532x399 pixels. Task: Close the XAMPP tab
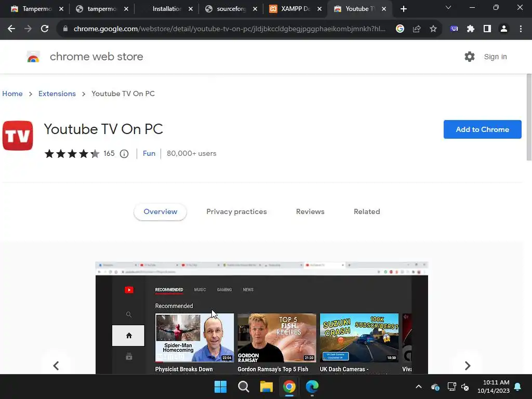tap(320, 9)
